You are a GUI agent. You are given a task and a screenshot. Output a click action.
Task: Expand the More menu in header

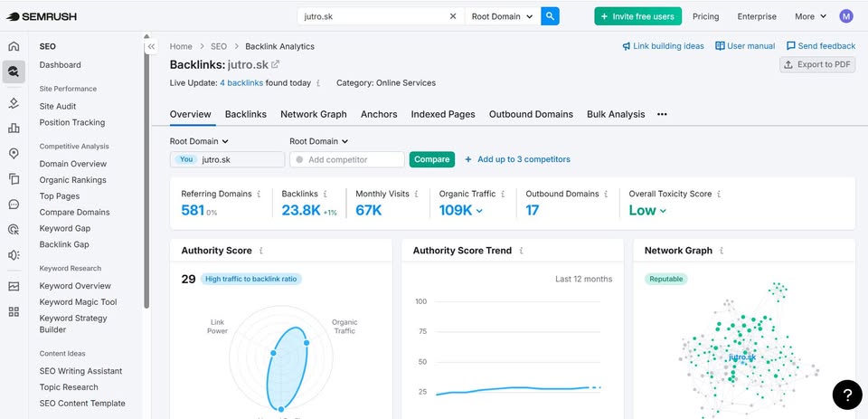click(x=810, y=16)
